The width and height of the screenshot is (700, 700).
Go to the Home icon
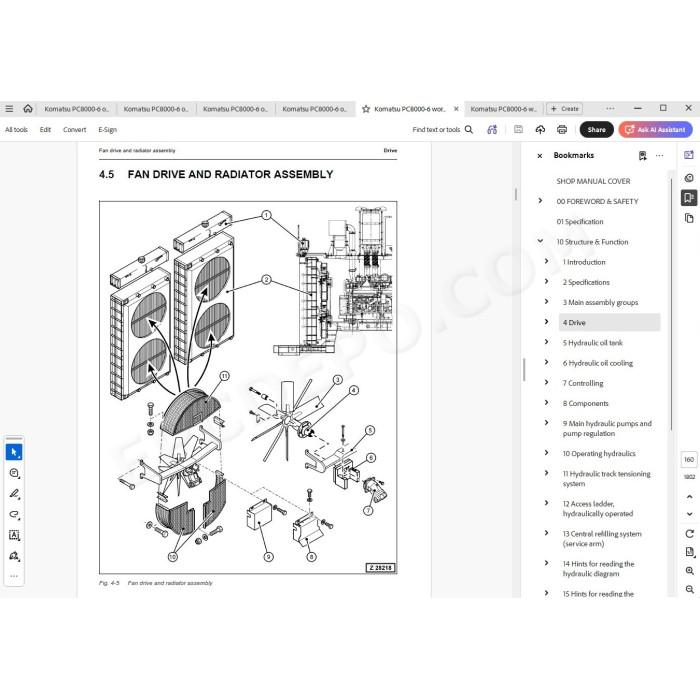click(x=28, y=108)
